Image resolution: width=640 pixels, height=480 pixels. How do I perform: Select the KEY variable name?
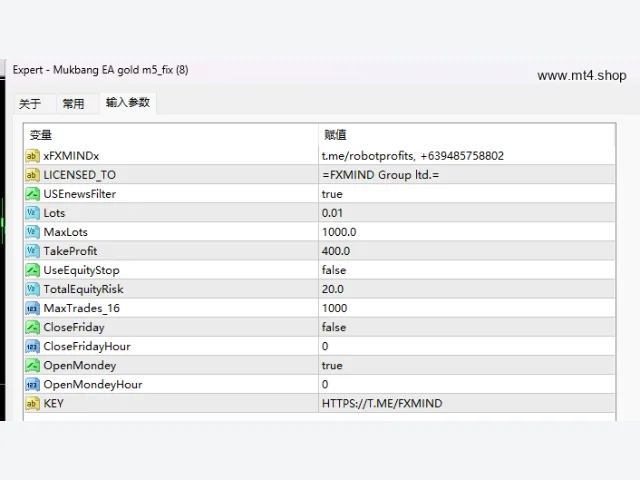pyautogui.click(x=53, y=403)
